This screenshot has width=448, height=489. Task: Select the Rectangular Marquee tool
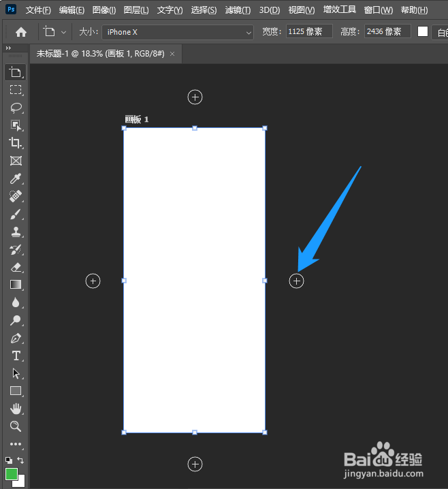pos(15,90)
